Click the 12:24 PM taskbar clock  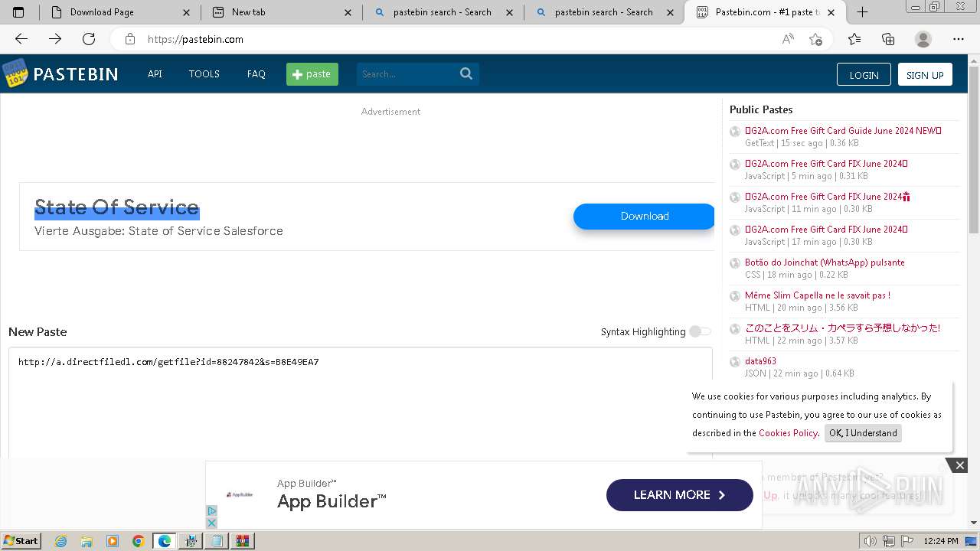(941, 541)
